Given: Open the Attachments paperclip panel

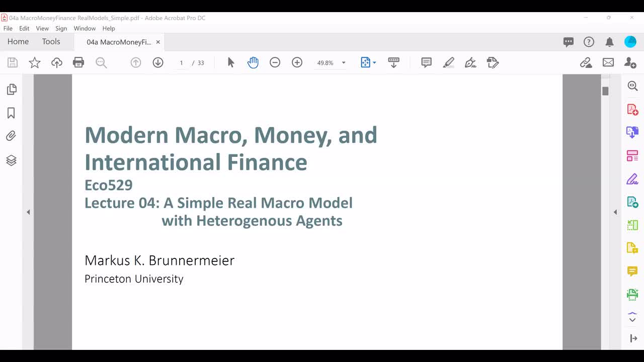Looking at the screenshot, I should 11,136.
